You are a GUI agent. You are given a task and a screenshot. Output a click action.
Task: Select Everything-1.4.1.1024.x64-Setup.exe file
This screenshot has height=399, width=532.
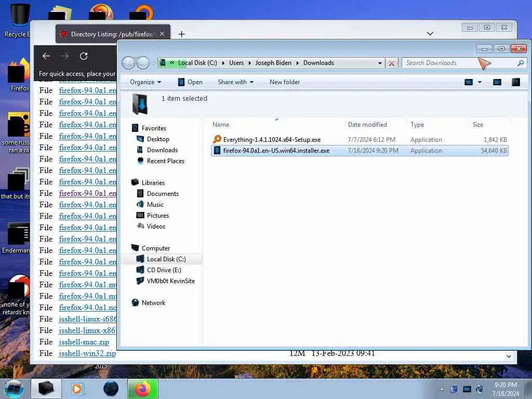[360, 139]
